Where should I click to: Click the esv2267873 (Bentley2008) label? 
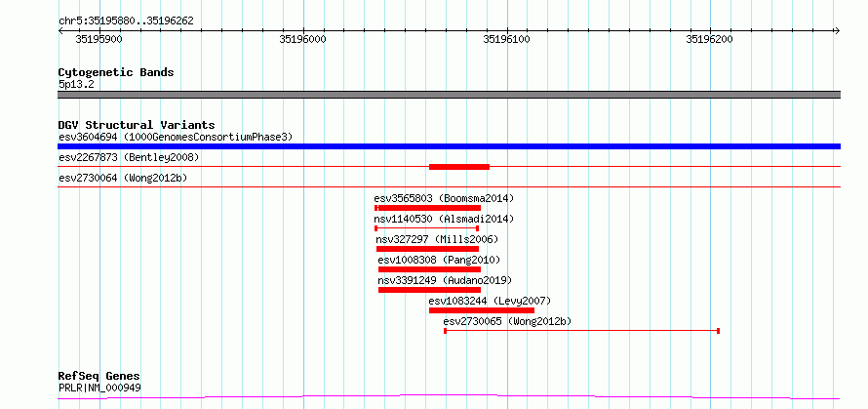point(129,157)
